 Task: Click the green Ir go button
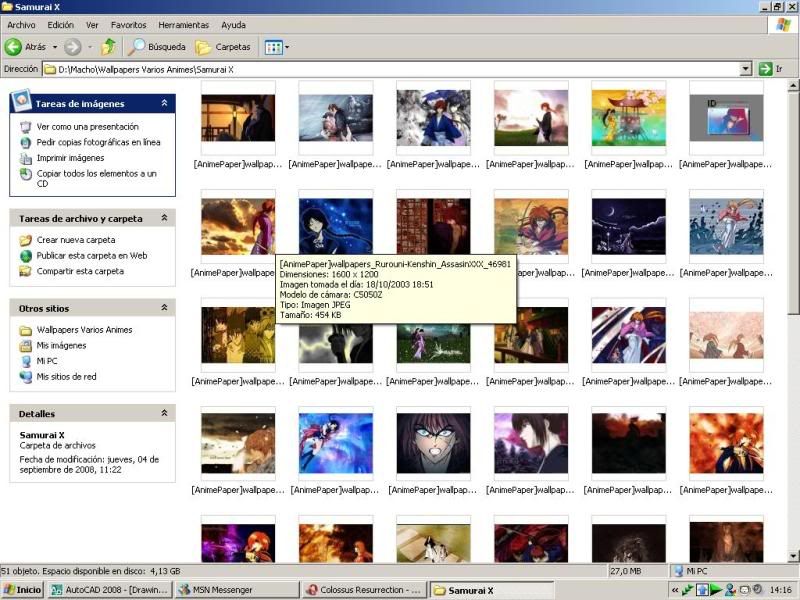[770, 69]
